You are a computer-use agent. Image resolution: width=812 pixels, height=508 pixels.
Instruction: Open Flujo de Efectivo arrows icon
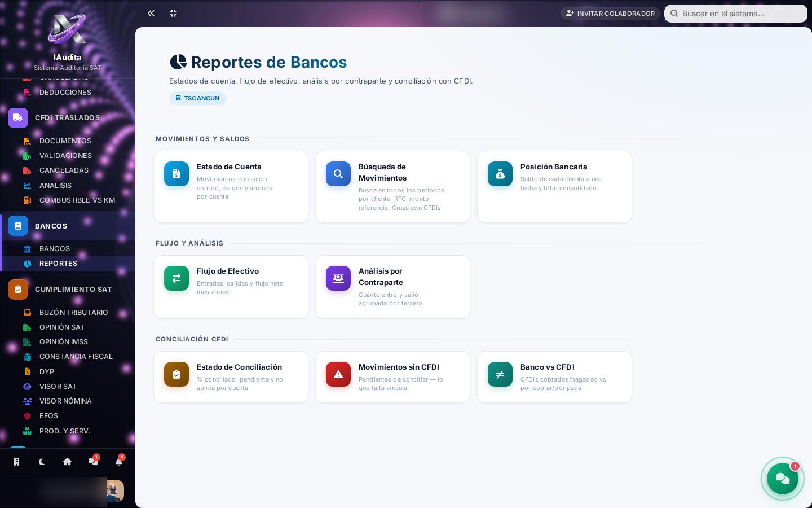(176, 278)
